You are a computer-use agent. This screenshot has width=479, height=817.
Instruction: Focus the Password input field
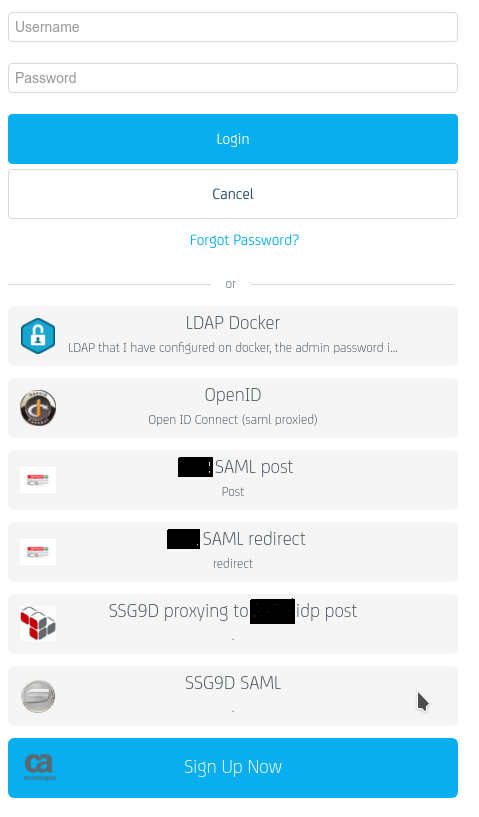point(233,78)
